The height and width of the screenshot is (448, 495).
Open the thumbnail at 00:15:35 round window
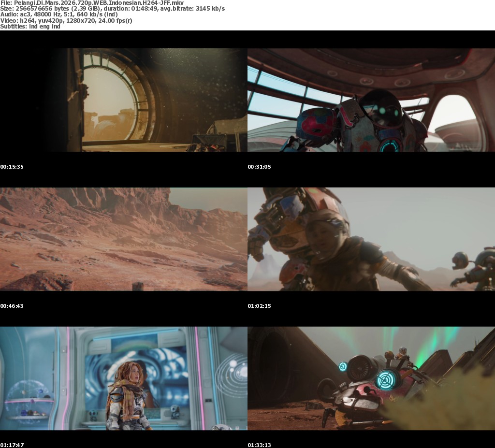coord(124,100)
